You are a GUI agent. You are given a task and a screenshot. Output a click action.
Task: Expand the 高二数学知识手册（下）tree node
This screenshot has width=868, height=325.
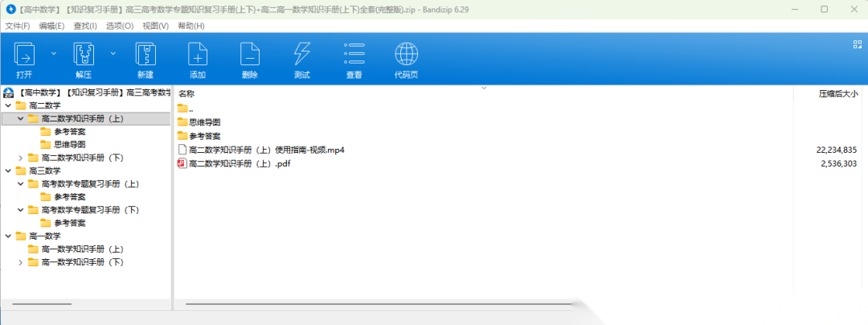pyautogui.click(x=21, y=158)
